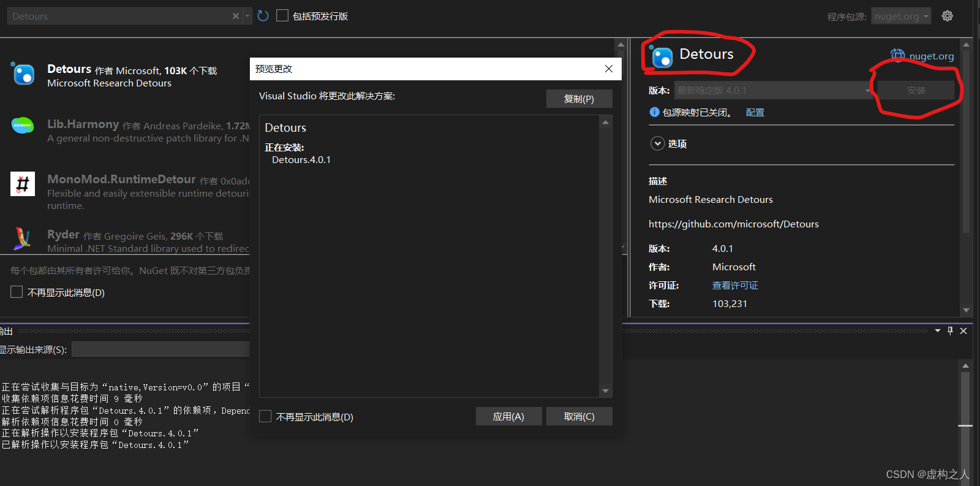Close the Output panel

click(x=963, y=331)
